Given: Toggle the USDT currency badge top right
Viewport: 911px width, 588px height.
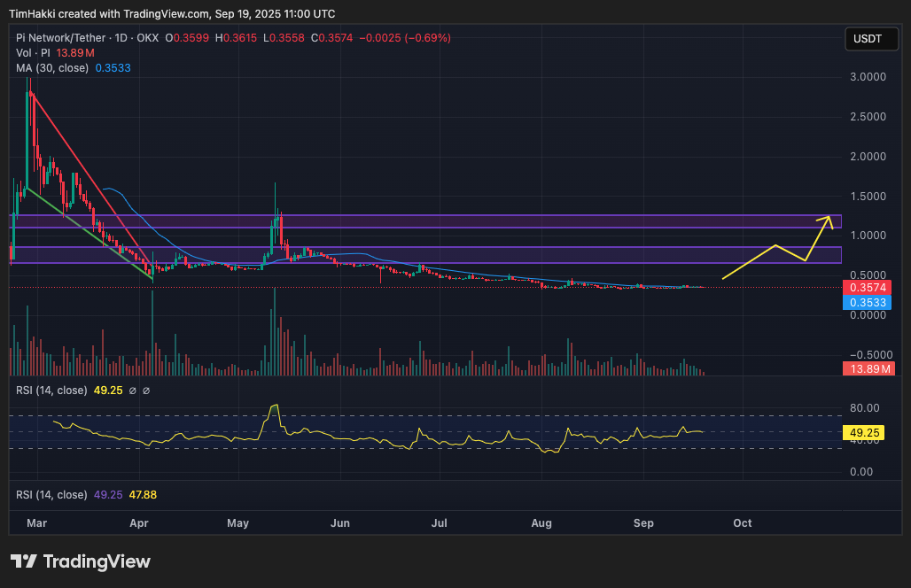Looking at the screenshot, I should 870,39.
